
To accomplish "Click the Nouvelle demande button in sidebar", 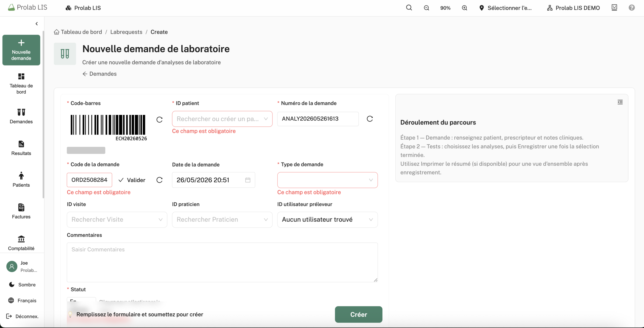I will click(21, 50).
